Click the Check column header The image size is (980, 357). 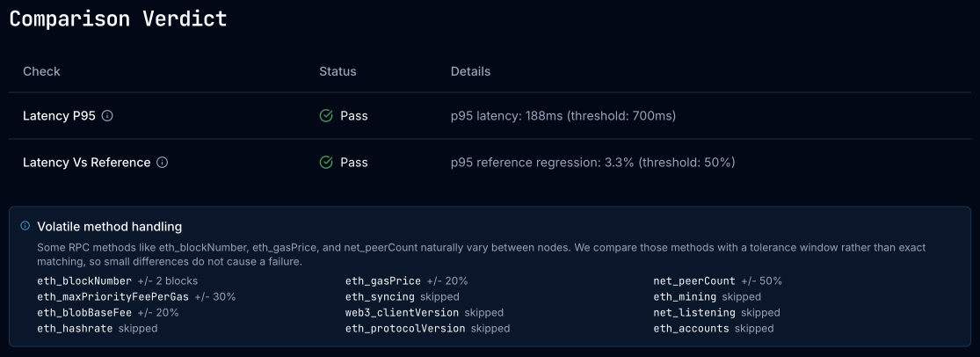tap(41, 71)
